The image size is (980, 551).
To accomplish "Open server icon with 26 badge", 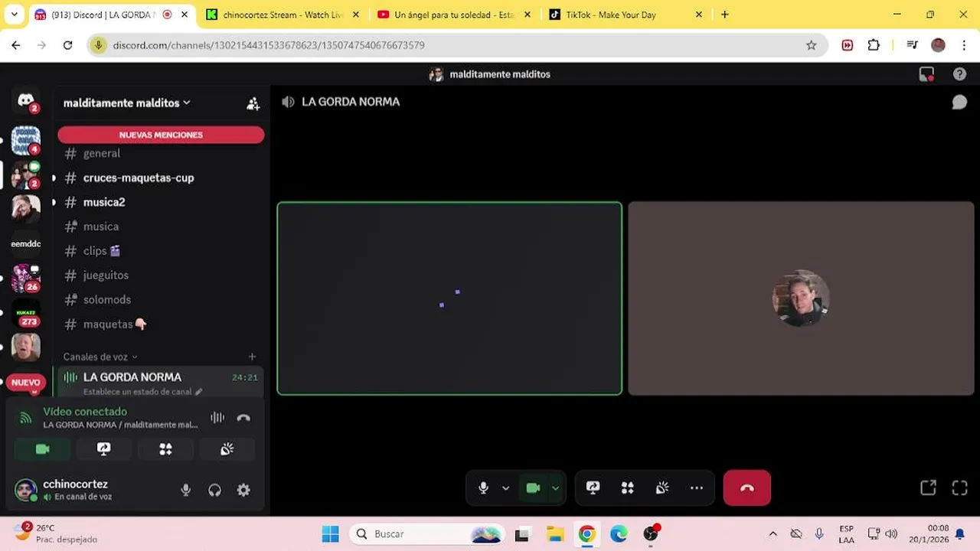I will click(x=25, y=278).
